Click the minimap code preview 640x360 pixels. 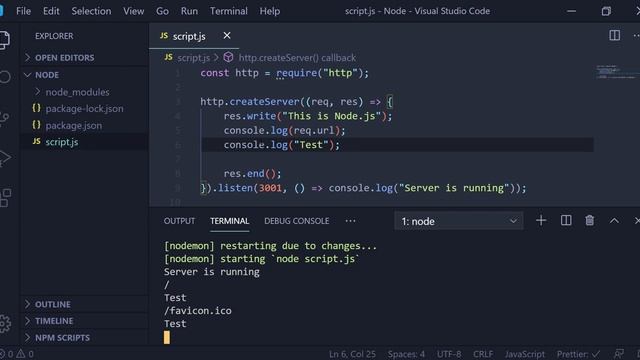tap(616, 72)
